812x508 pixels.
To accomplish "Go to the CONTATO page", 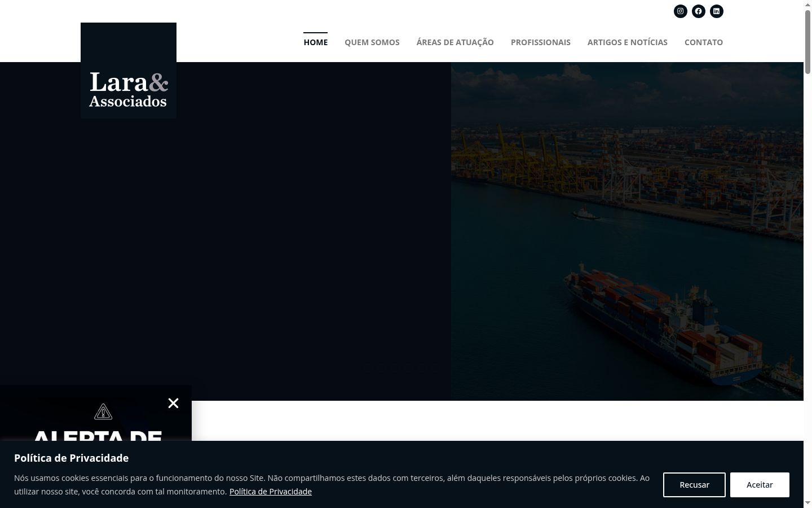I will (x=704, y=42).
